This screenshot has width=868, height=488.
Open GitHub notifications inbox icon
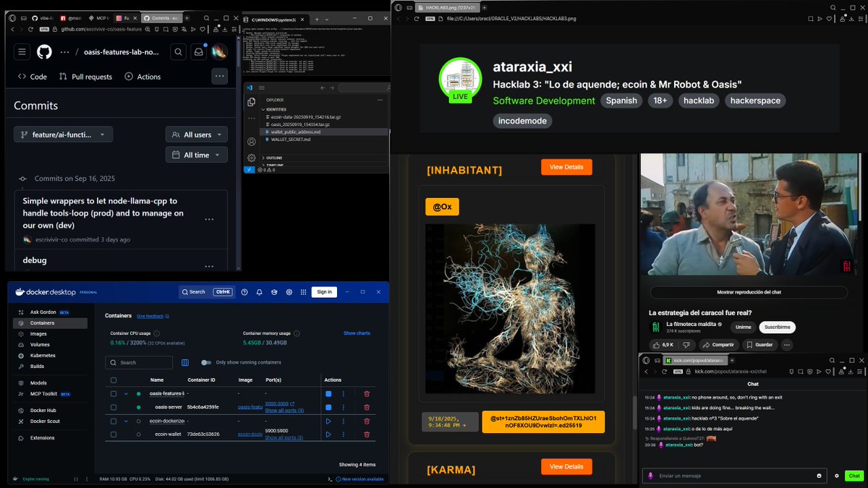coord(198,52)
